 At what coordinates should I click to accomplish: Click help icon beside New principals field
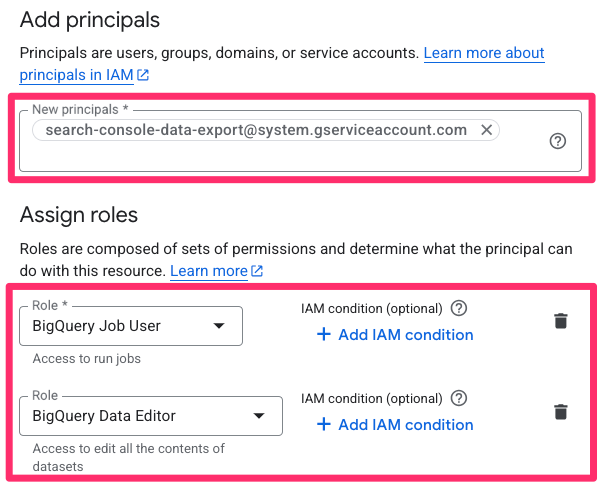tap(558, 141)
